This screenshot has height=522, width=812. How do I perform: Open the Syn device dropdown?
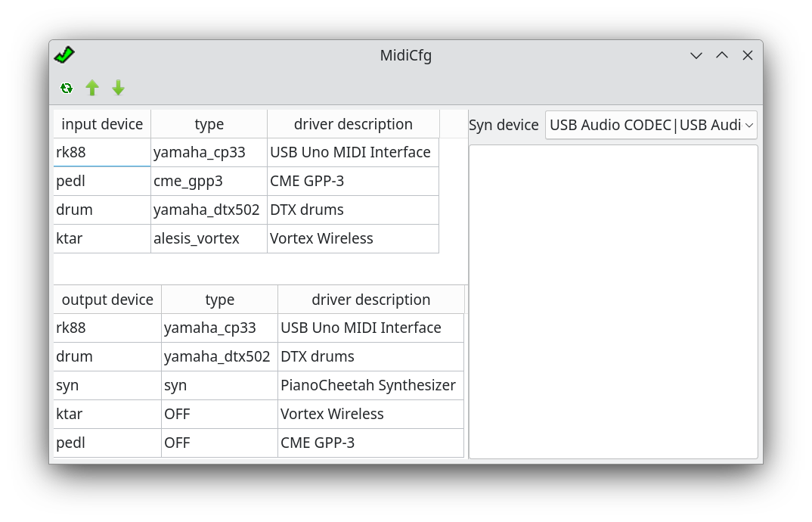coord(650,125)
